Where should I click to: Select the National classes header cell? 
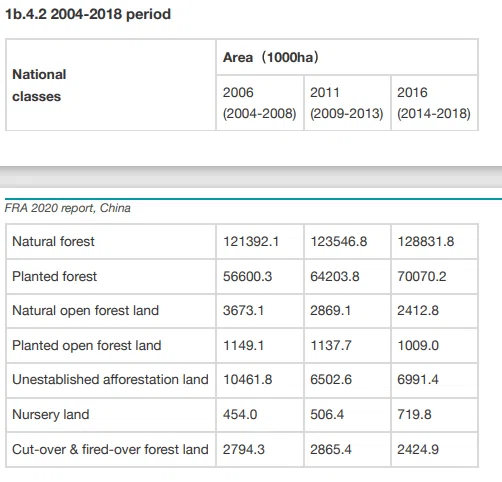tap(111, 85)
